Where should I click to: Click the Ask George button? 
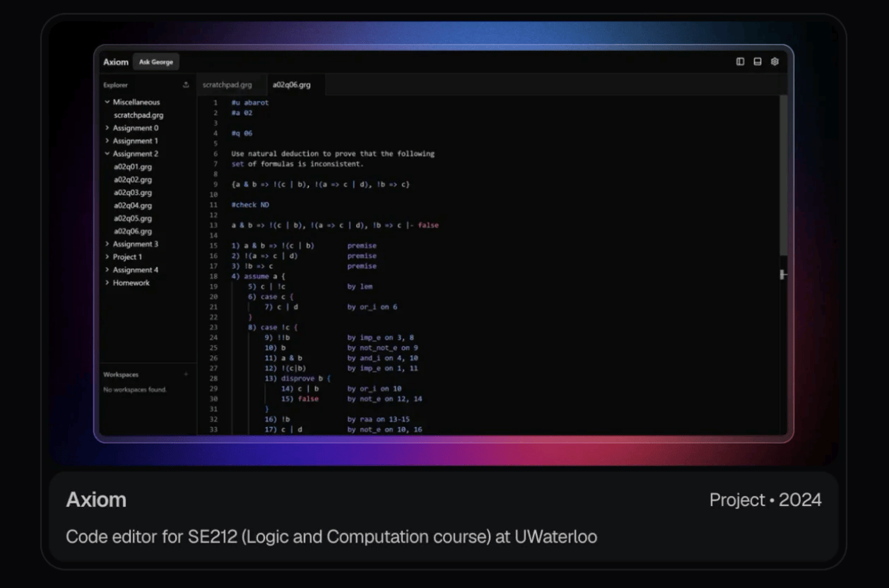156,62
